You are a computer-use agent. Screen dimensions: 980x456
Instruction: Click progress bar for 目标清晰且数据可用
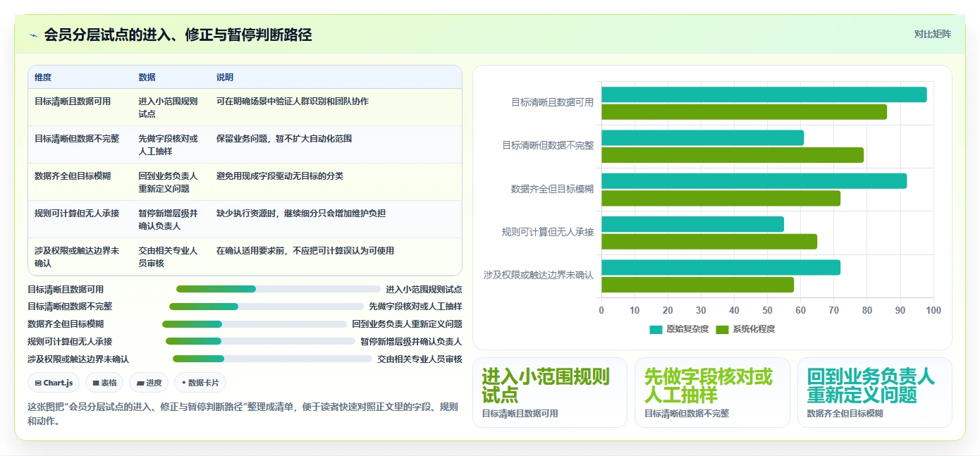click(278, 289)
